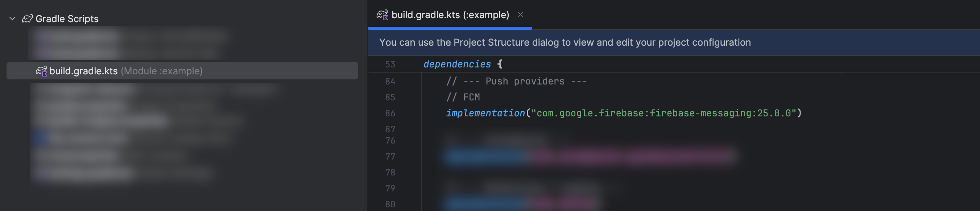Place cursor on the dependencies keyword

(x=457, y=64)
